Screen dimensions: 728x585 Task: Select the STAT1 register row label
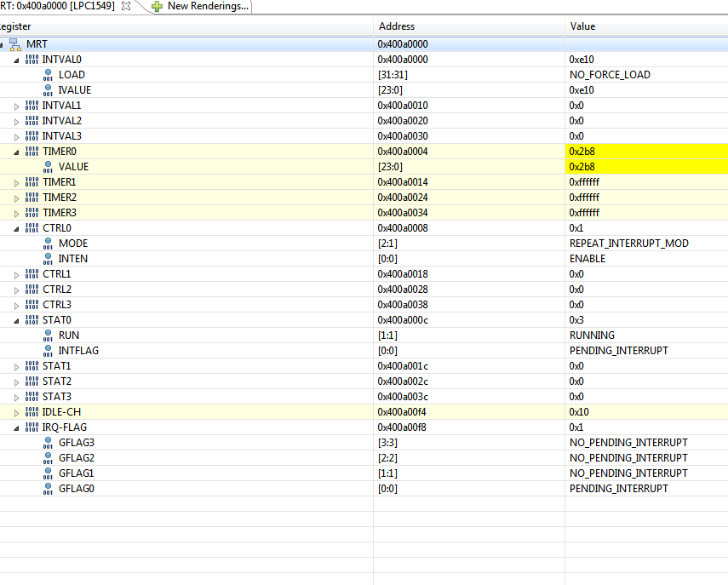coord(57,366)
